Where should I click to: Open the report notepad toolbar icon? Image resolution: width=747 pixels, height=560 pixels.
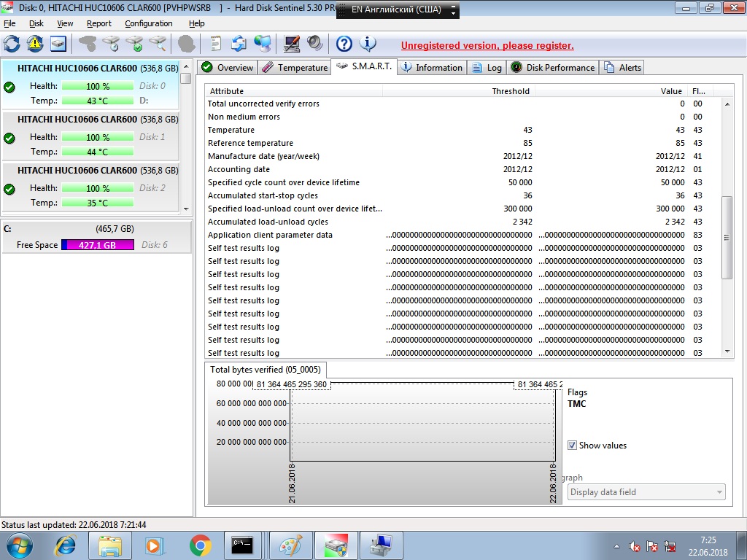pyautogui.click(x=216, y=44)
